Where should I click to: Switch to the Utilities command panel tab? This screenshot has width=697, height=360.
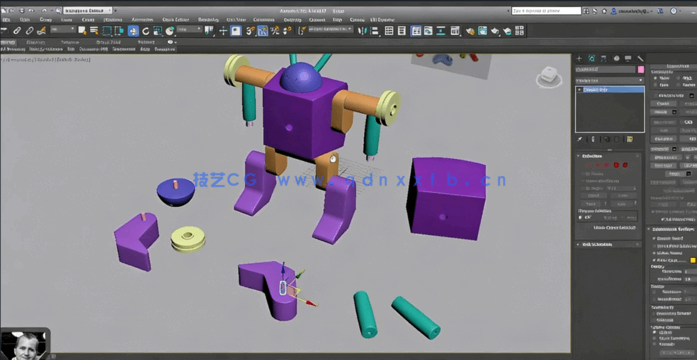(641, 58)
